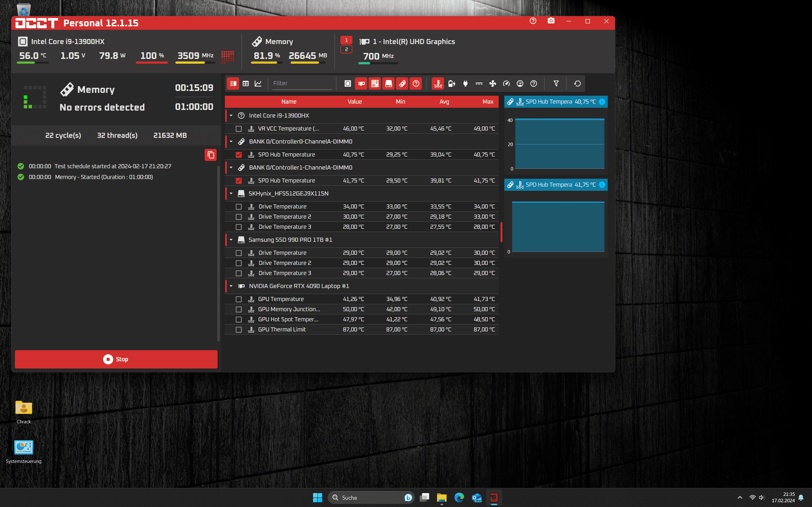Stop the running memory test
This screenshot has height=507, width=812.
pyautogui.click(x=116, y=359)
